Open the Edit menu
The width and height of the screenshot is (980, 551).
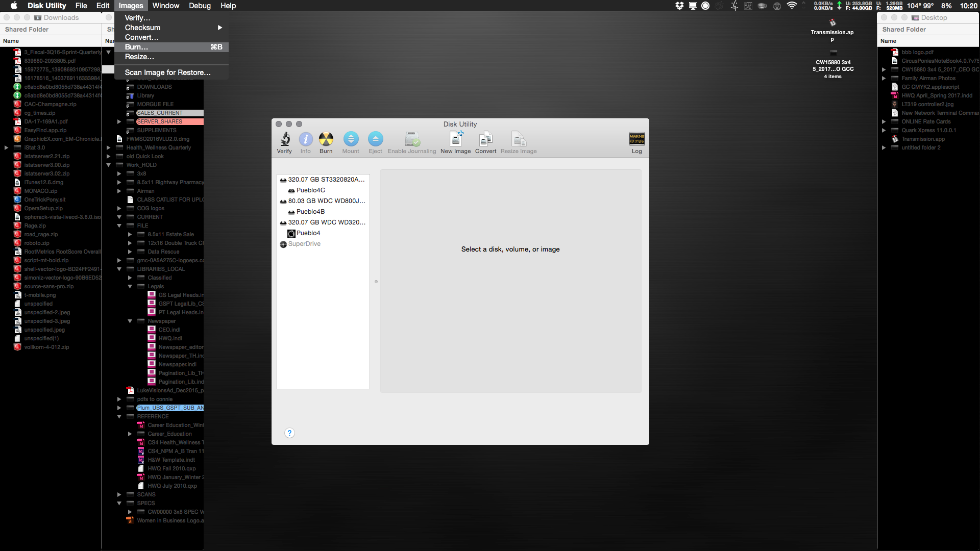click(x=103, y=6)
